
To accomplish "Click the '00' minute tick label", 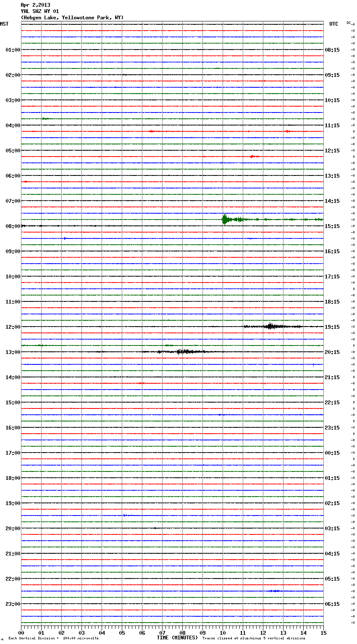I will [x=21, y=633].
